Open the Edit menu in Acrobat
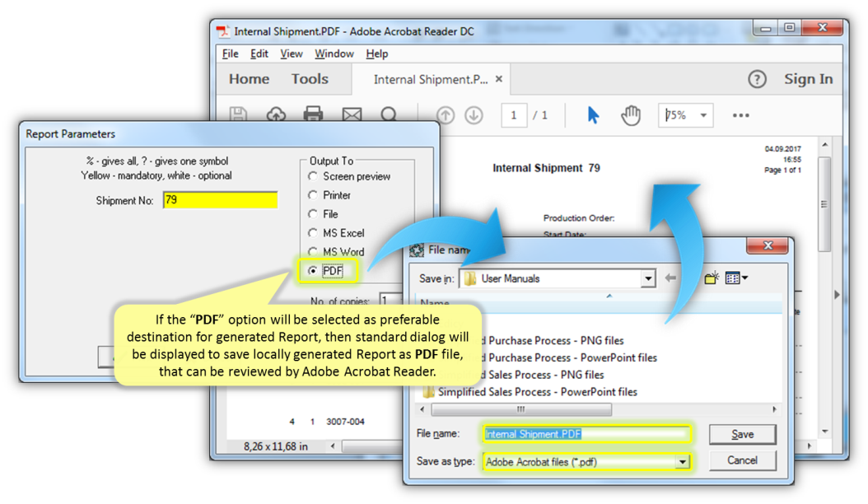This screenshot has height=504, width=868. point(259,54)
